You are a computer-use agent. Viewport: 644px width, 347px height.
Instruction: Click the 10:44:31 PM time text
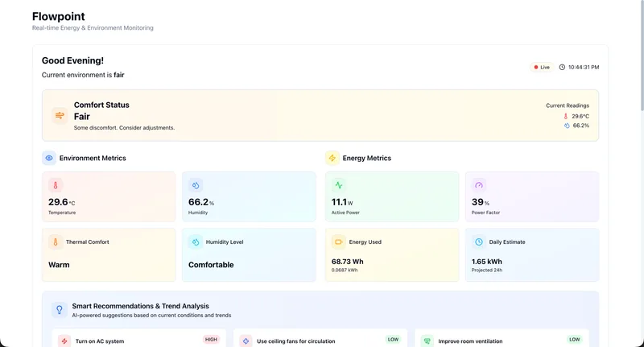tap(584, 68)
